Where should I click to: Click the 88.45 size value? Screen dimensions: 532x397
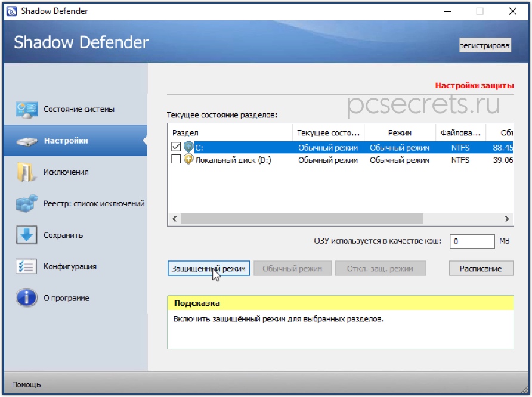503,148
